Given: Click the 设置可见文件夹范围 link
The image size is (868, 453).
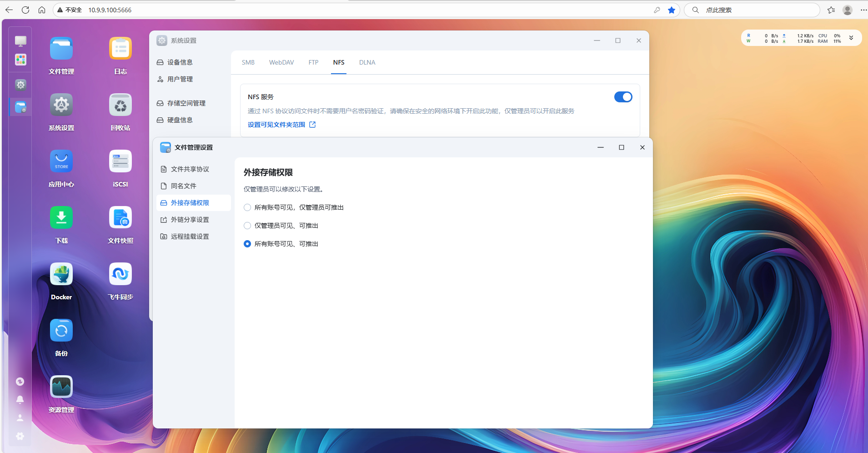Looking at the screenshot, I should [281, 125].
